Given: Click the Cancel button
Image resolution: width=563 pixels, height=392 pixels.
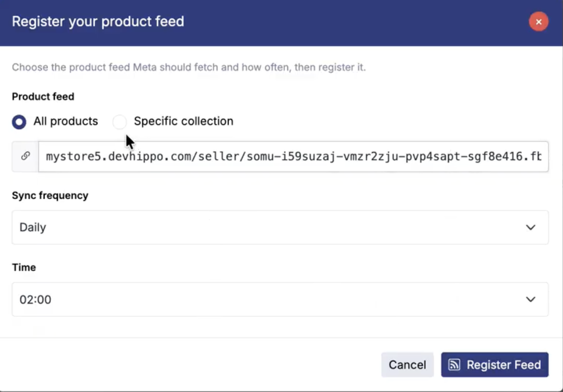Looking at the screenshot, I should (407, 365).
